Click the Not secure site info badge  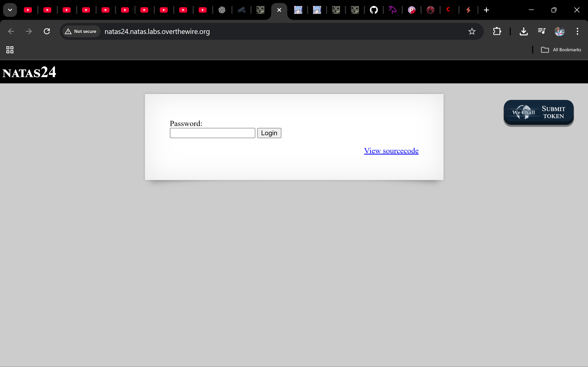[81, 31]
